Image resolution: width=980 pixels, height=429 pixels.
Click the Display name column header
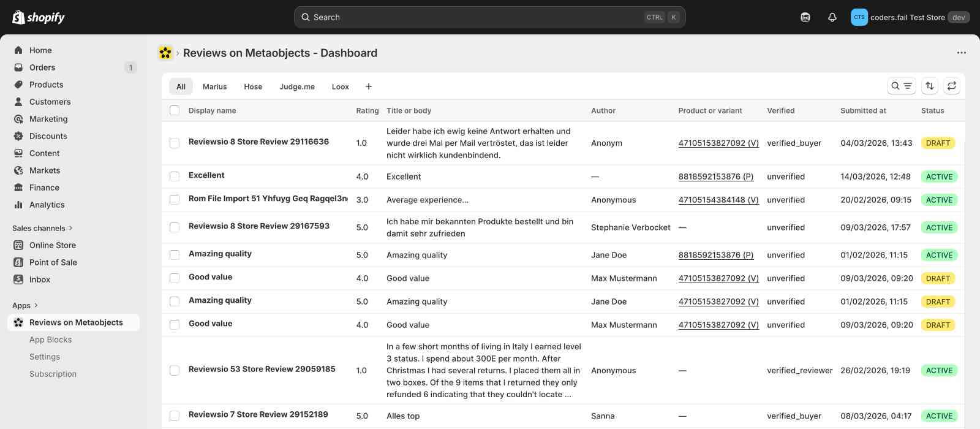pos(212,110)
